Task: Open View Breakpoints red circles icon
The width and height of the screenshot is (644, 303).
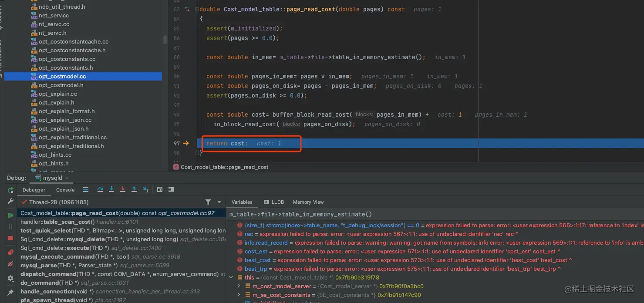Action: click(10, 252)
